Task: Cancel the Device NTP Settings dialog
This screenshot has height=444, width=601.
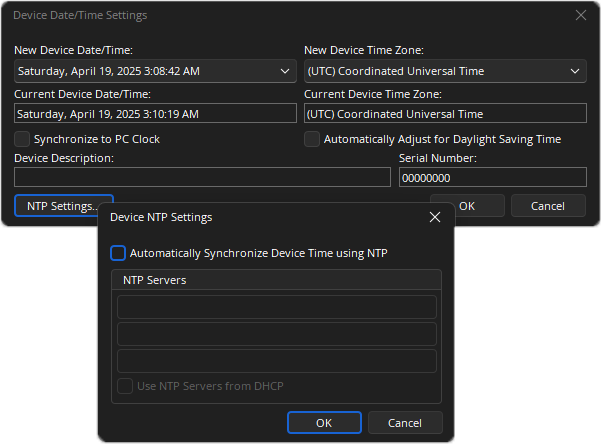Action: pyautogui.click(x=406, y=422)
